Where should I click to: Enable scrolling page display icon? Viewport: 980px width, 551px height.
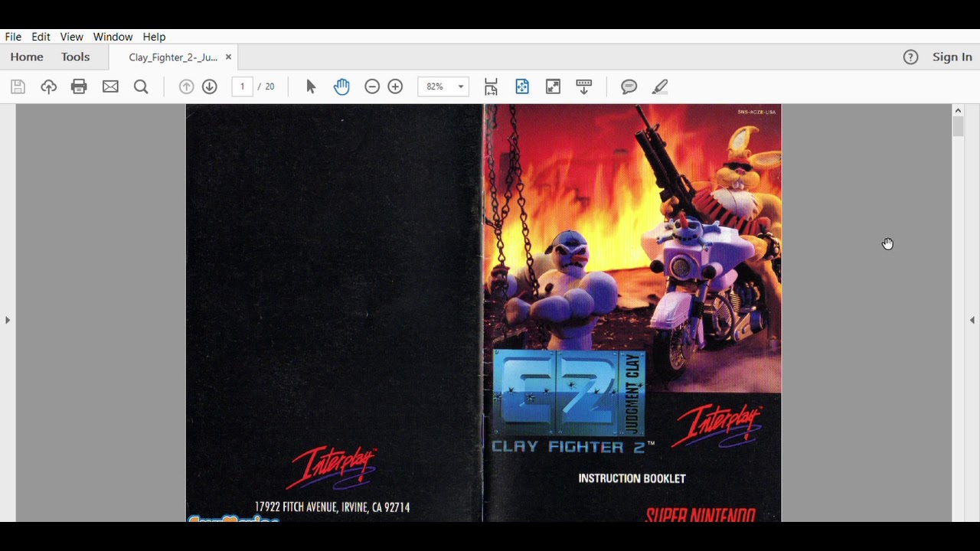[x=491, y=86]
